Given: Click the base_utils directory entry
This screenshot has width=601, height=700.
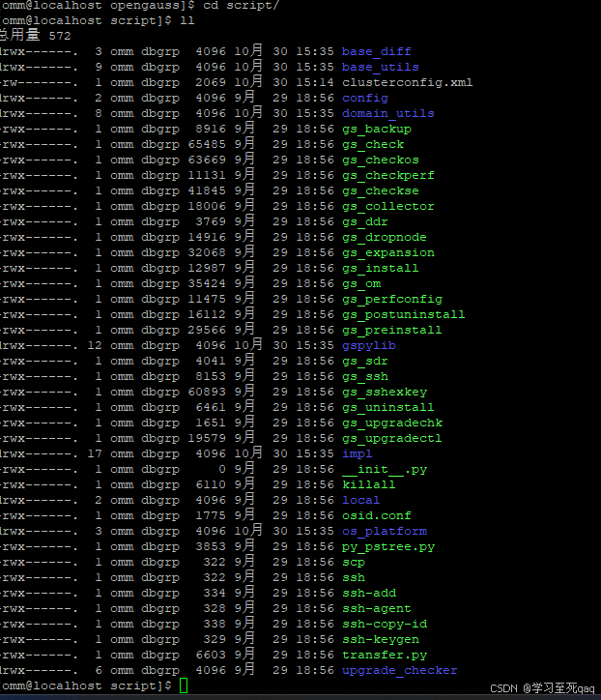Looking at the screenshot, I should (x=380, y=67).
